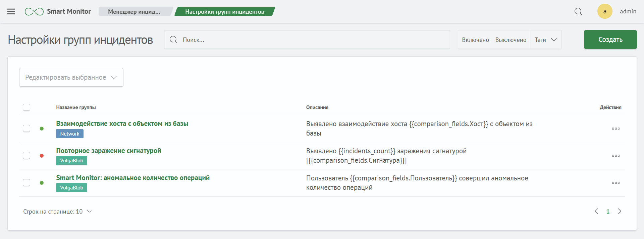
Task: Open the admin user avatar
Action: [605, 11]
